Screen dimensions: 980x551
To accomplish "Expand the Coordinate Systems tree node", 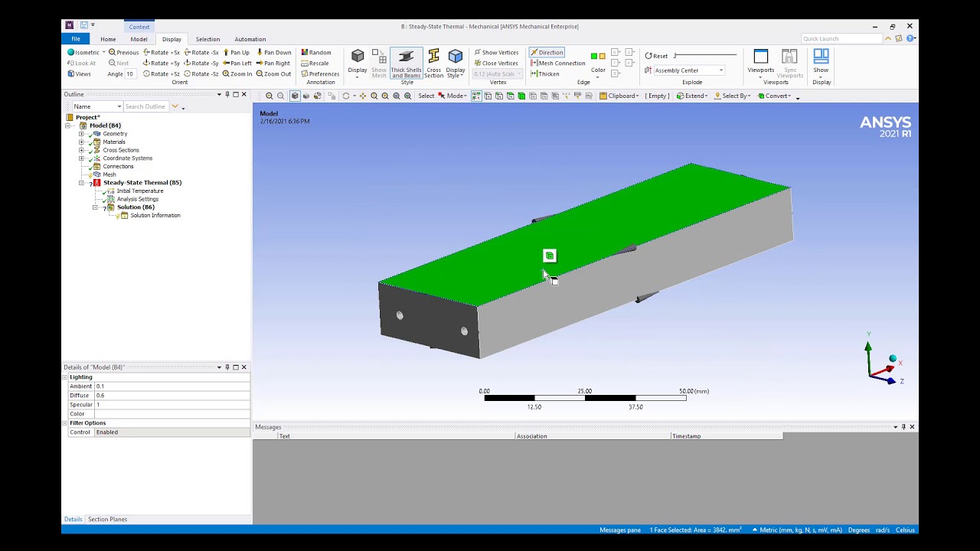I will point(81,158).
